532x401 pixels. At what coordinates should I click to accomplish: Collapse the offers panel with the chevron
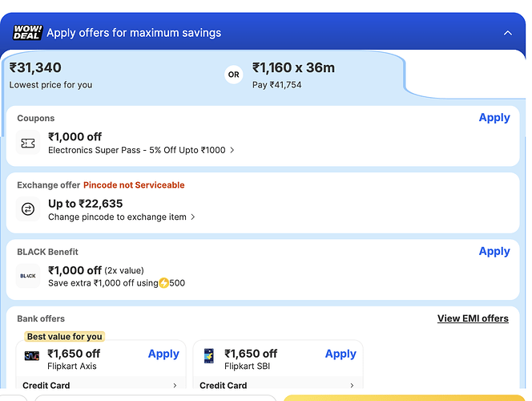coord(507,33)
